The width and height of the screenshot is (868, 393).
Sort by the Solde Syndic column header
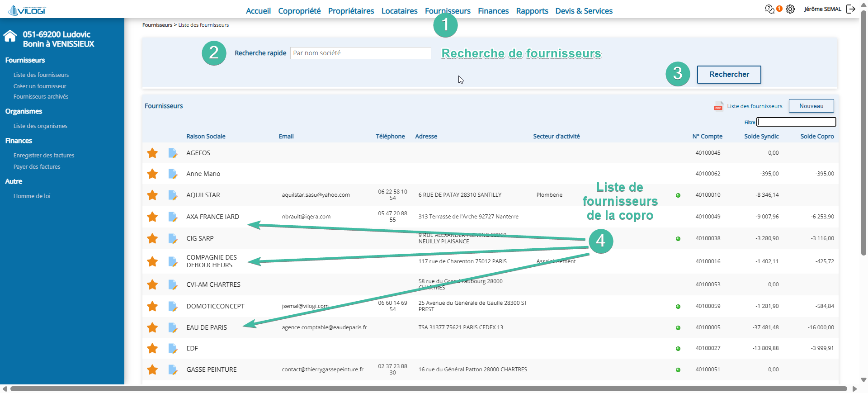click(x=761, y=137)
